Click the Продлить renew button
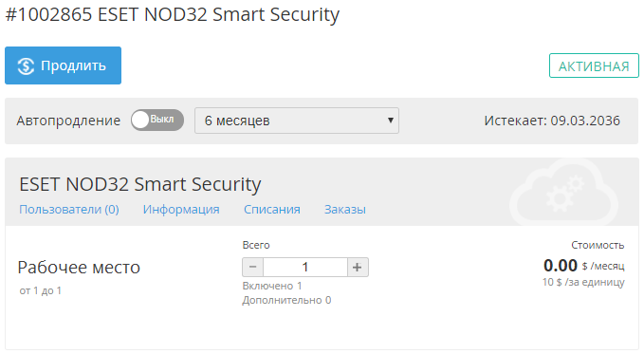This screenshot has width=644, height=354. tap(63, 65)
